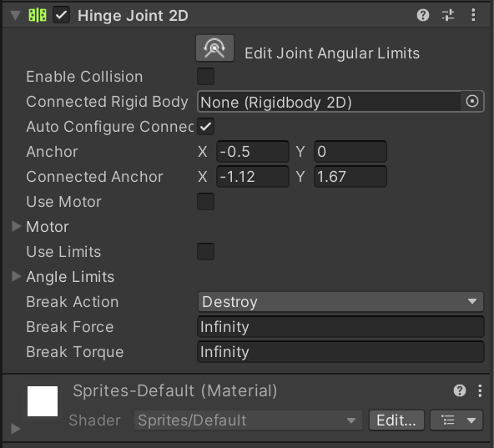The width and height of the screenshot is (494, 448).
Task: Open the Shader Sprites/Default dropdown
Action: [x=248, y=420]
